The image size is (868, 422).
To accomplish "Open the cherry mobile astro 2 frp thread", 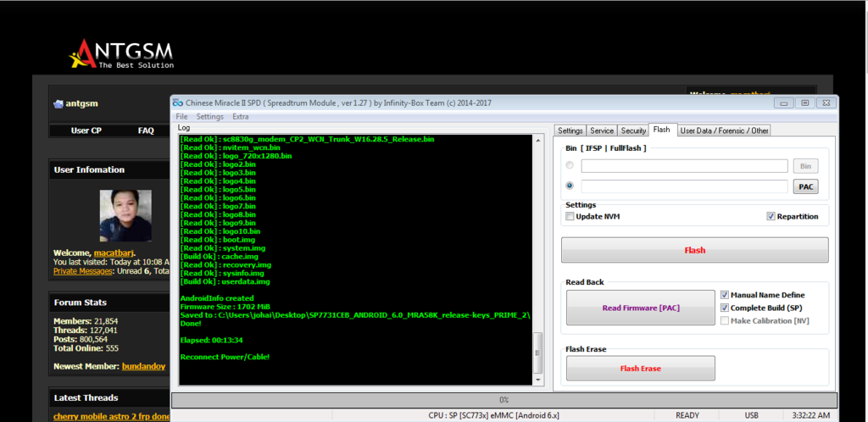I will [x=111, y=416].
